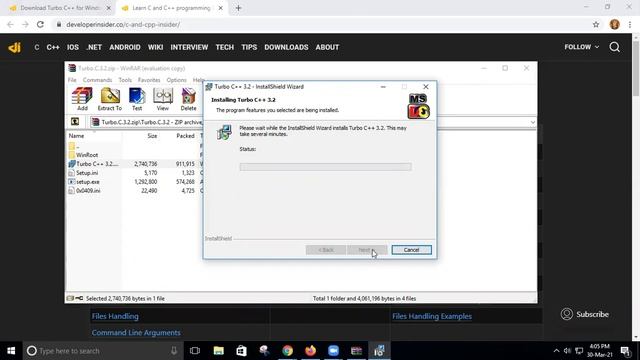Go back in browser history
This screenshot has width=640, height=360.
(x=10, y=24)
